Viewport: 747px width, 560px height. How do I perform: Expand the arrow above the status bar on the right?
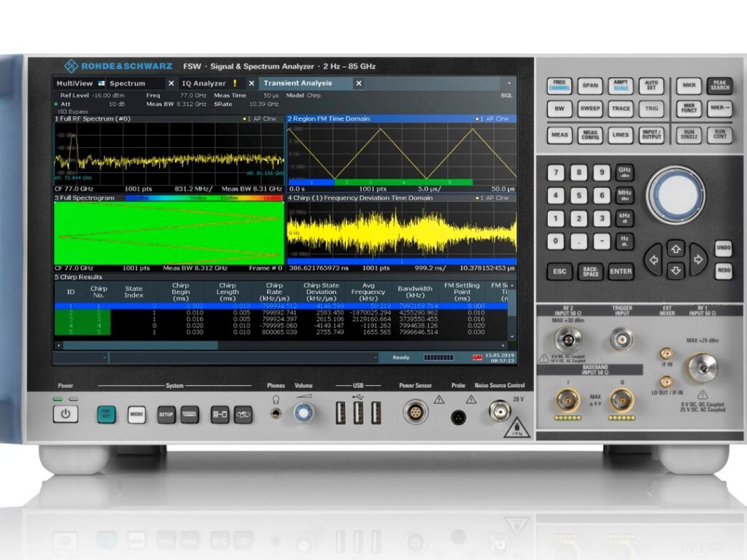point(503,345)
